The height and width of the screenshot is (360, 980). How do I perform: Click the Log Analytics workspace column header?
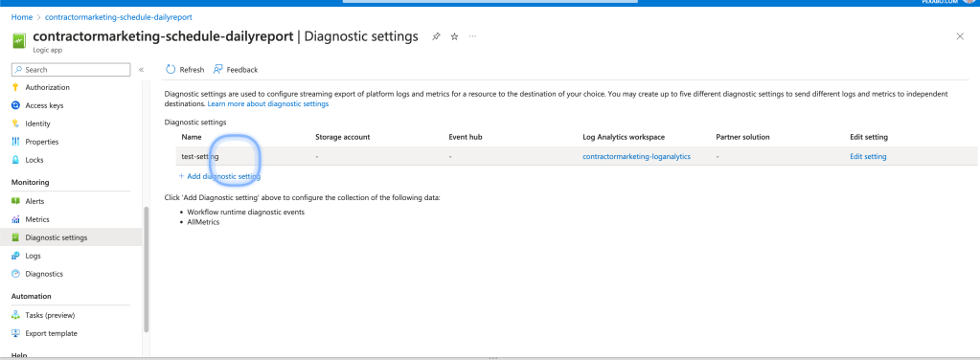click(623, 137)
